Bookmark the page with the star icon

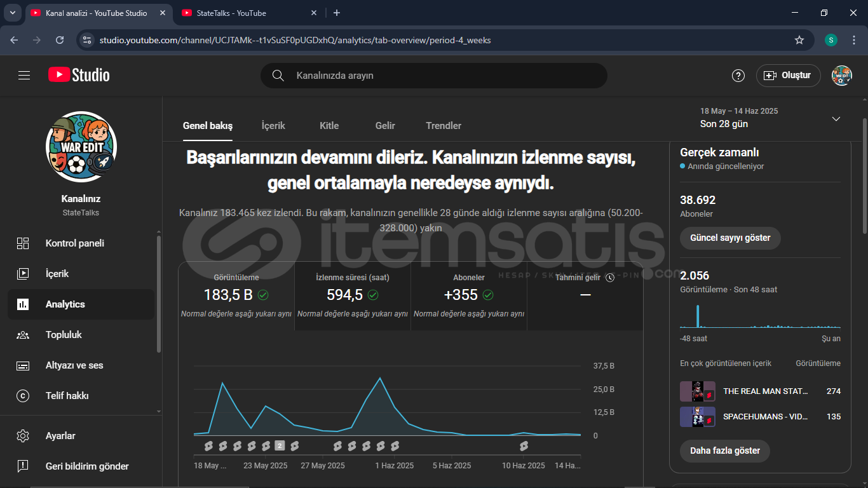799,40
